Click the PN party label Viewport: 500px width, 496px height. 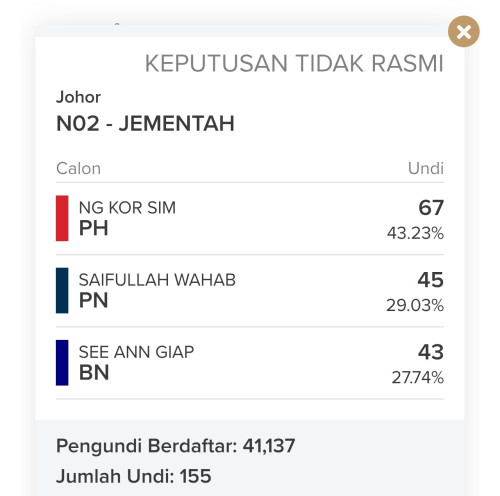pos(94,301)
